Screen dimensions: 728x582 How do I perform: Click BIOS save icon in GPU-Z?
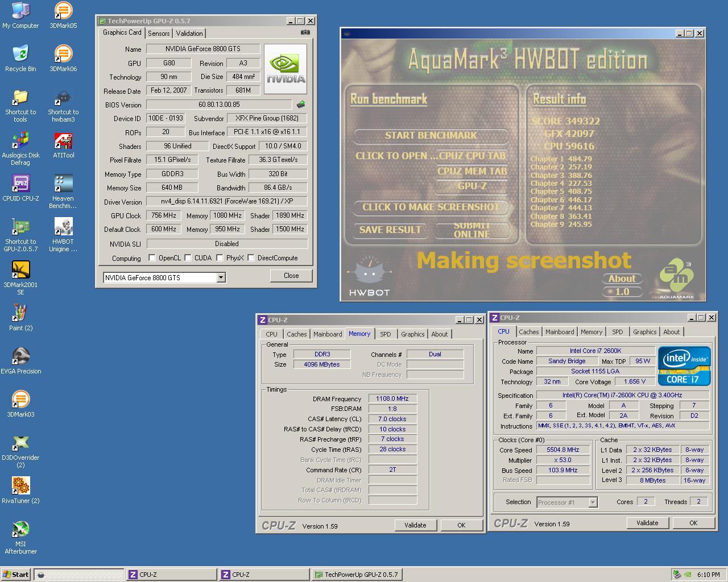pos(301,105)
